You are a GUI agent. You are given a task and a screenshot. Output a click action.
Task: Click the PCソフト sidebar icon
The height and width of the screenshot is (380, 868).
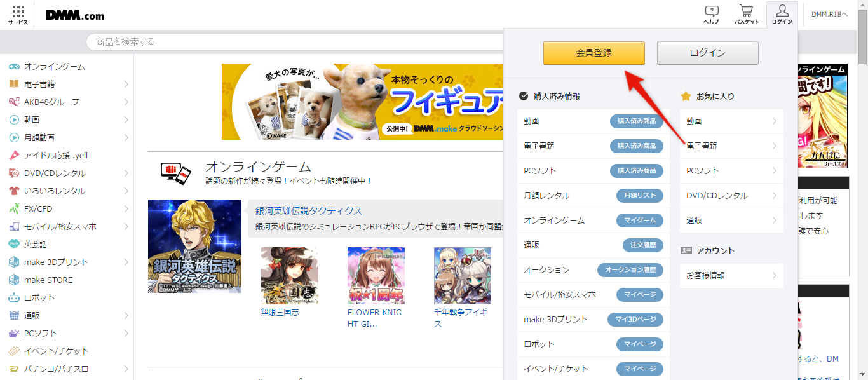13,333
